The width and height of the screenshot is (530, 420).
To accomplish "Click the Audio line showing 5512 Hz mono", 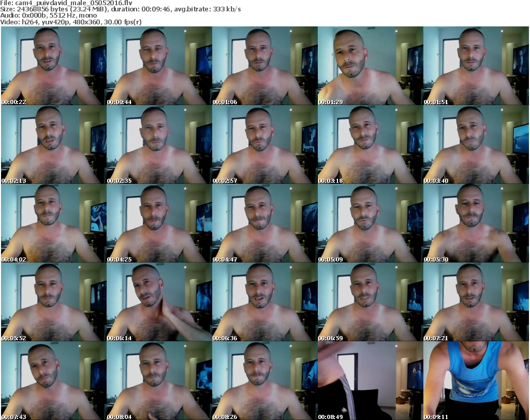I will click(48, 16).
